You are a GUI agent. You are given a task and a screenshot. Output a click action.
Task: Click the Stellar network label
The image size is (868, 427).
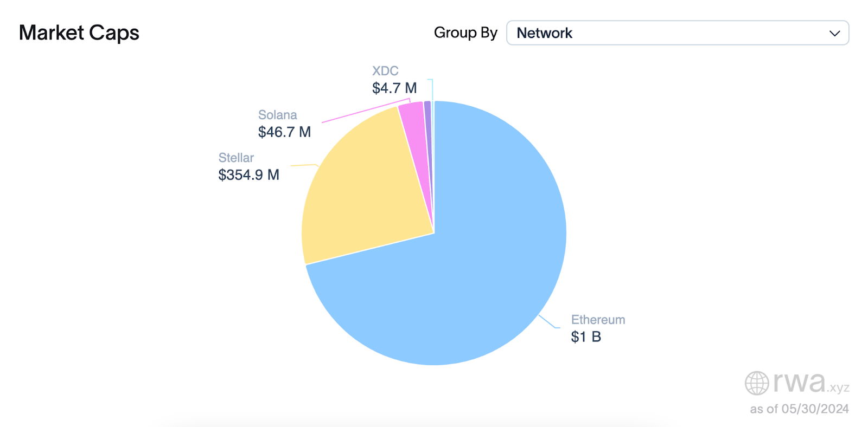[236, 158]
